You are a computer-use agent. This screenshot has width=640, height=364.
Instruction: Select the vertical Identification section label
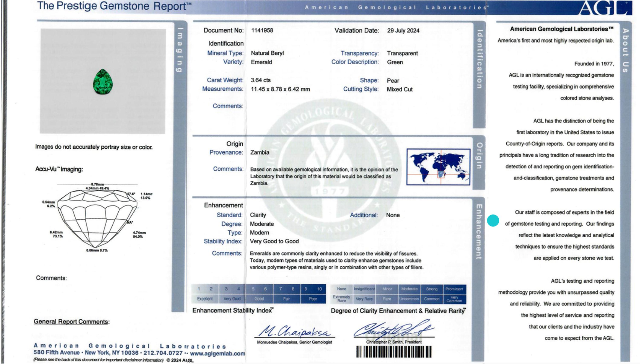[479, 59]
